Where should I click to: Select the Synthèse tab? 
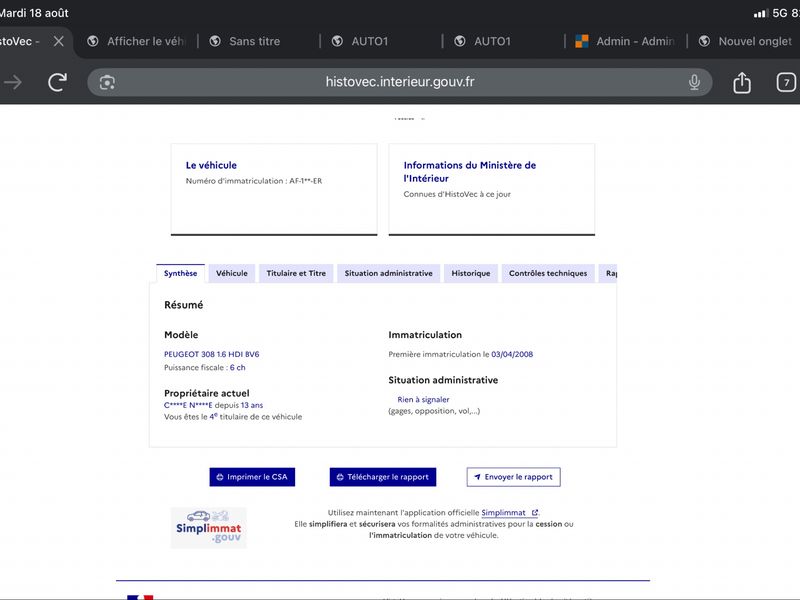181,273
